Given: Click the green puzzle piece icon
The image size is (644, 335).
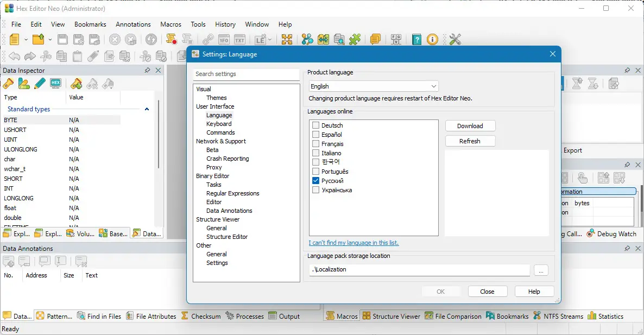Looking at the screenshot, I should [x=355, y=40].
